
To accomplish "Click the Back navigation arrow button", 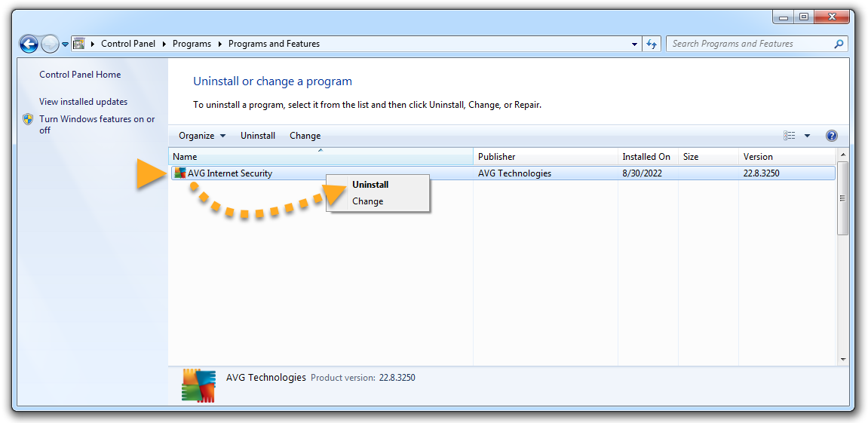I will pos(29,44).
